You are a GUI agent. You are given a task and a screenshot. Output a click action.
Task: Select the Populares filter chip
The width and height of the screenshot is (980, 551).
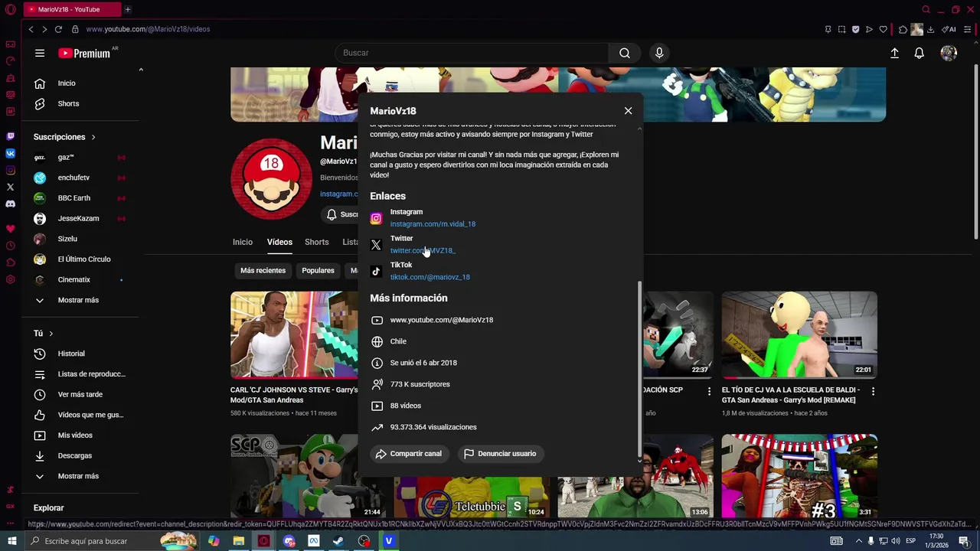point(318,270)
